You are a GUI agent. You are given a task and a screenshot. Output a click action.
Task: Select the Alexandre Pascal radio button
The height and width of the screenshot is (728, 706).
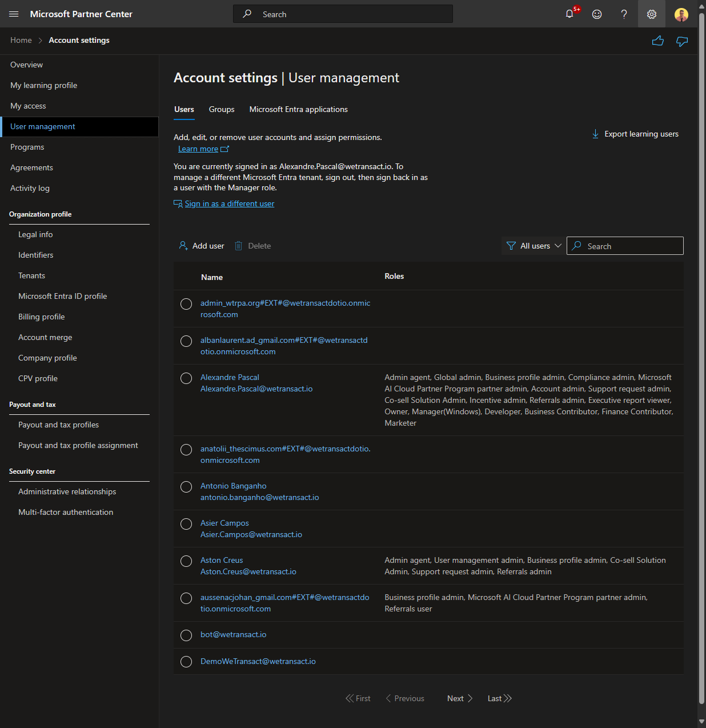pyautogui.click(x=186, y=378)
